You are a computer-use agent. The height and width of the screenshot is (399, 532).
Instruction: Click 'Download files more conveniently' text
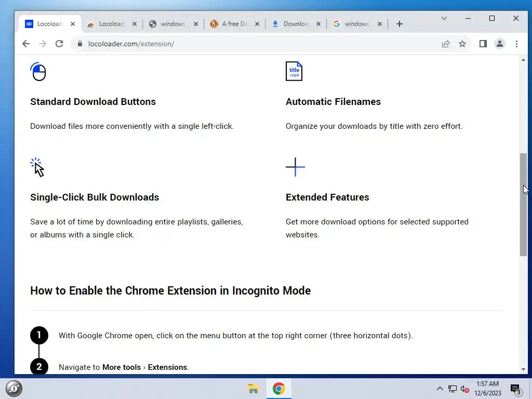click(132, 126)
